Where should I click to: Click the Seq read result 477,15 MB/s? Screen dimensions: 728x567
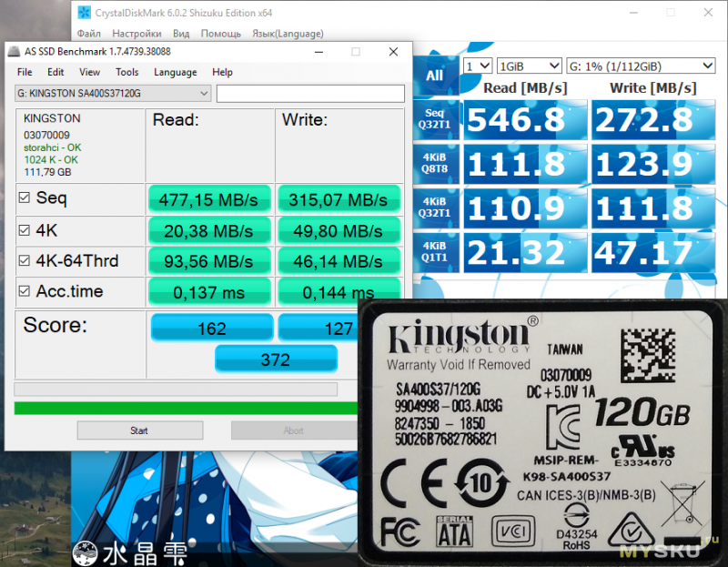click(x=209, y=199)
